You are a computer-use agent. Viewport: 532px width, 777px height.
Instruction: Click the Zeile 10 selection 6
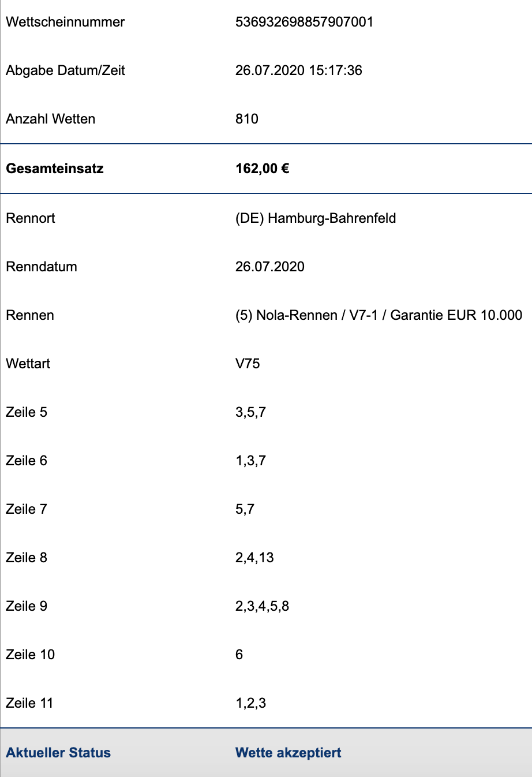tap(239, 655)
